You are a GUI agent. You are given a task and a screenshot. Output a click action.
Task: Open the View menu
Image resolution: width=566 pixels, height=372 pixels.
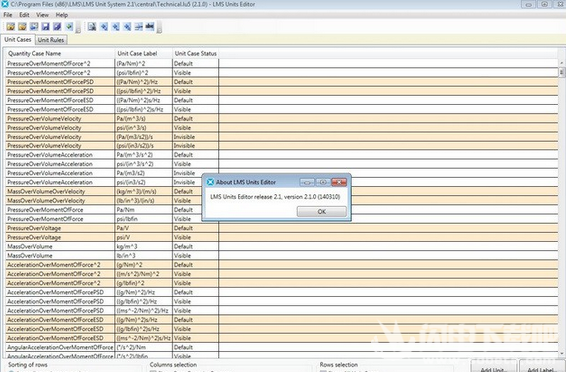(42, 15)
